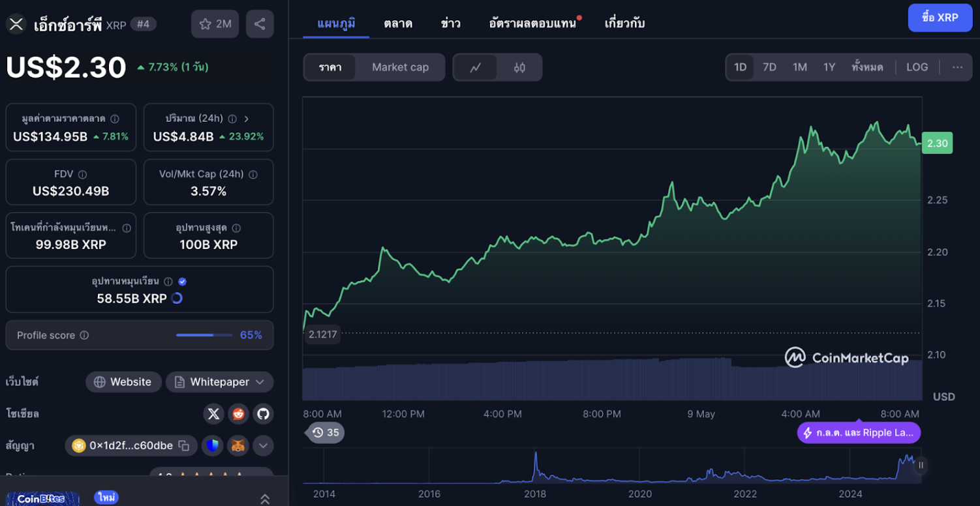This screenshot has height=506, width=980.
Task: Open the Reddit community icon
Action: tap(238, 413)
